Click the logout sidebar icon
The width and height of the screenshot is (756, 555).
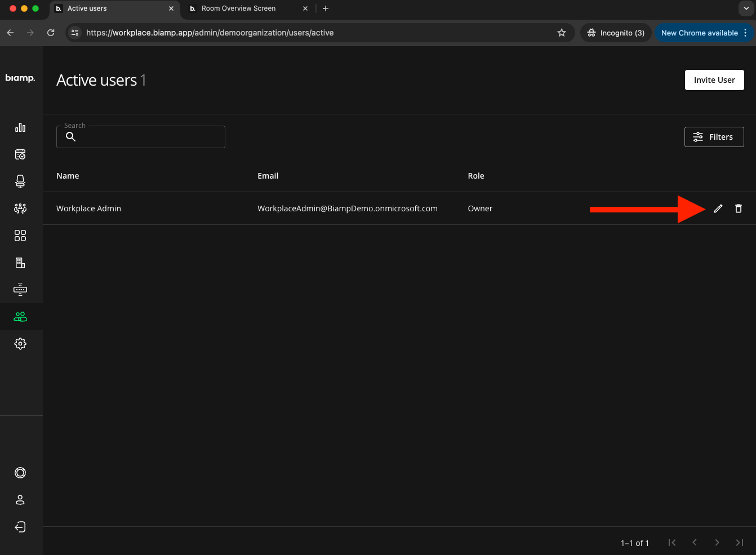click(20, 527)
